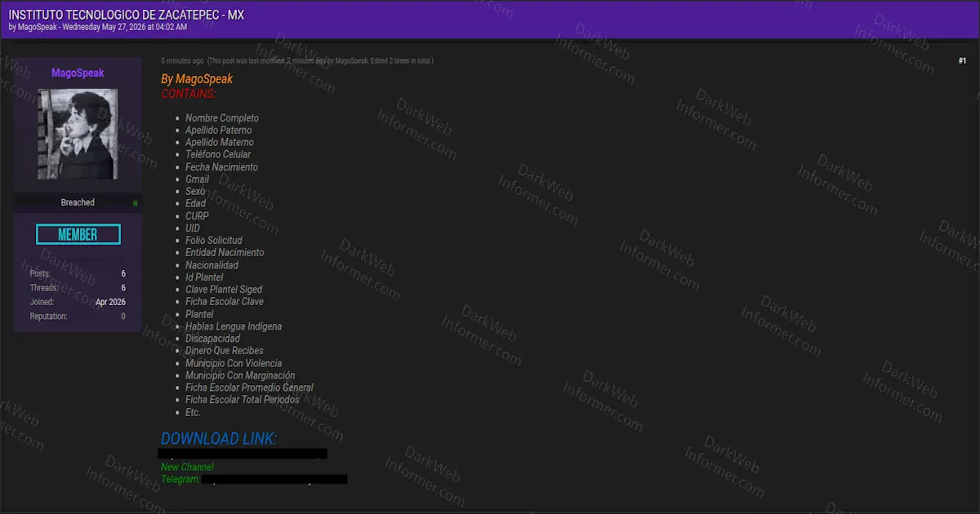The height and width of the screenshot is (514, 980).
Task: Click list item Gmail
Action: coord(197,179)
